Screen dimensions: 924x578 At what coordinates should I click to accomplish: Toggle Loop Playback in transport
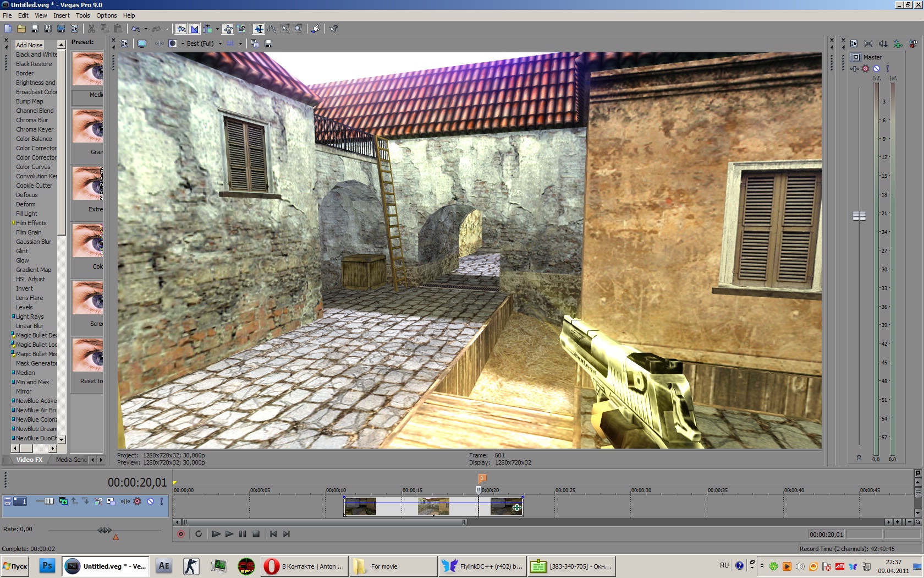pyautogui.click(x=199, y=534)
